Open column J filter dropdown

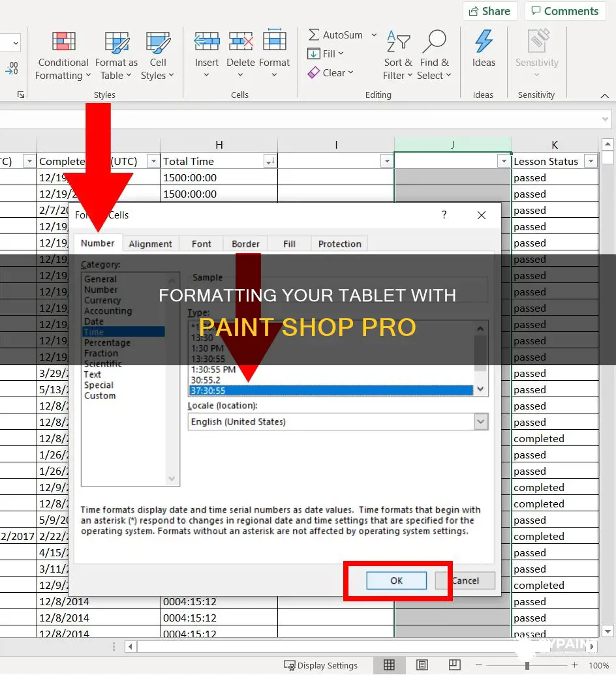(x=504, y=162)
